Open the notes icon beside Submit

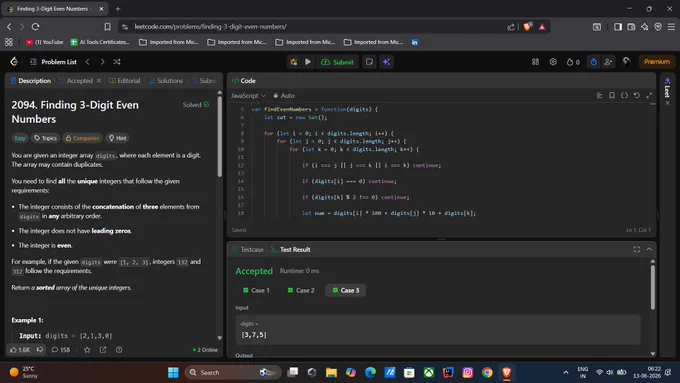[369, 62]
